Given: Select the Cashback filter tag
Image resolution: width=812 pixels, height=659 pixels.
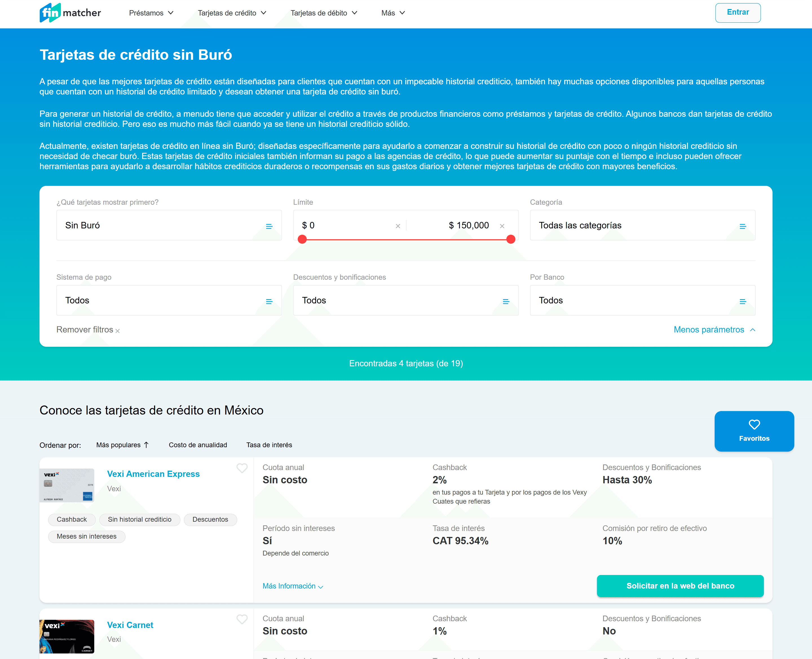Looking at the screenshot, I should coord(72,520).
